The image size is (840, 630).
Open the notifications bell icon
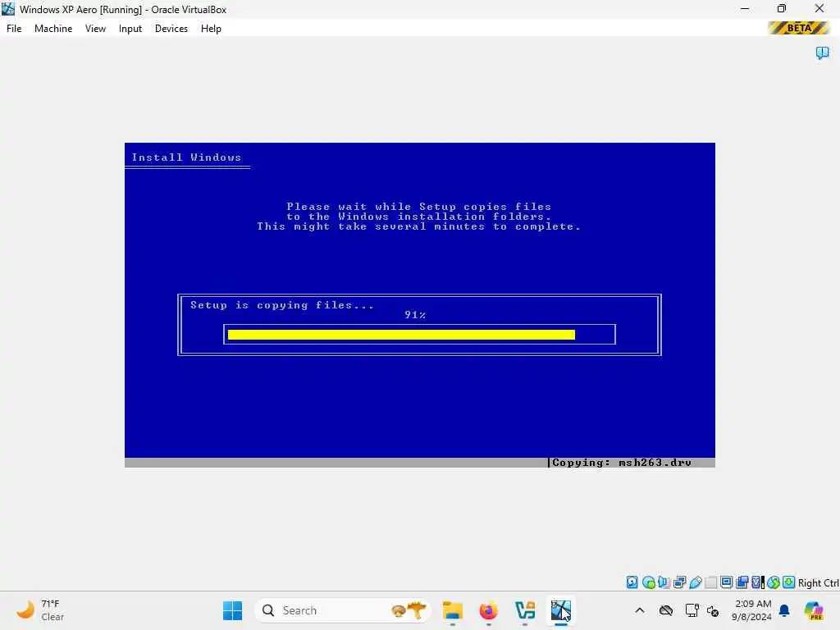[x=784, y=610]
